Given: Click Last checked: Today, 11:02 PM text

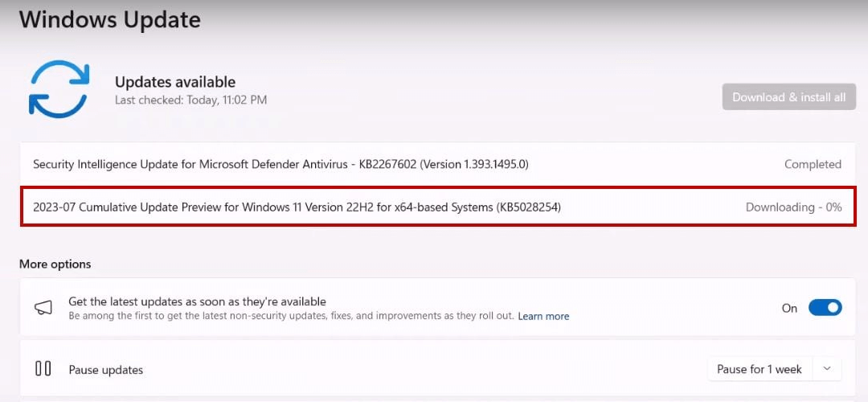Looking at the screenshot, I should coord(191,100).
